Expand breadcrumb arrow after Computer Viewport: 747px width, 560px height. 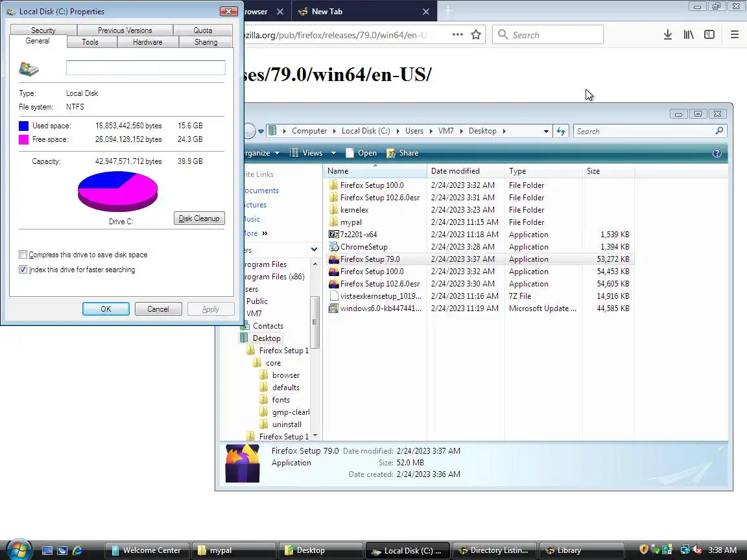click(335, 131)
